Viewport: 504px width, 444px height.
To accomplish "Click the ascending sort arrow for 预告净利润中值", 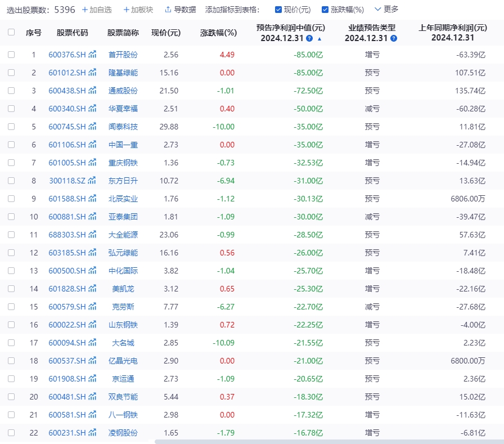I will [319, 39].
